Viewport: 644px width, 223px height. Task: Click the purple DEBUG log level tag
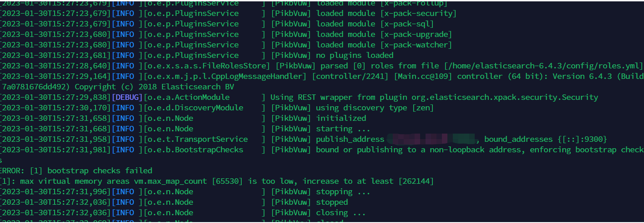coord(127,97)
